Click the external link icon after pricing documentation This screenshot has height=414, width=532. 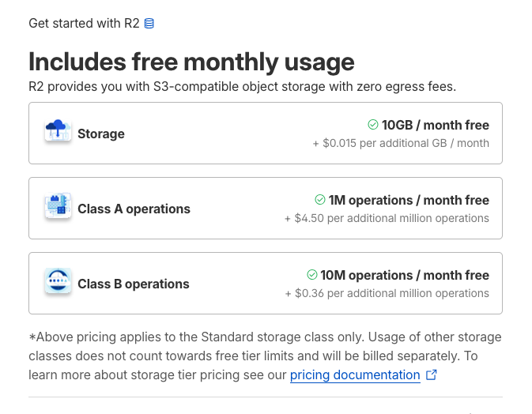click(x=432, y=375)
